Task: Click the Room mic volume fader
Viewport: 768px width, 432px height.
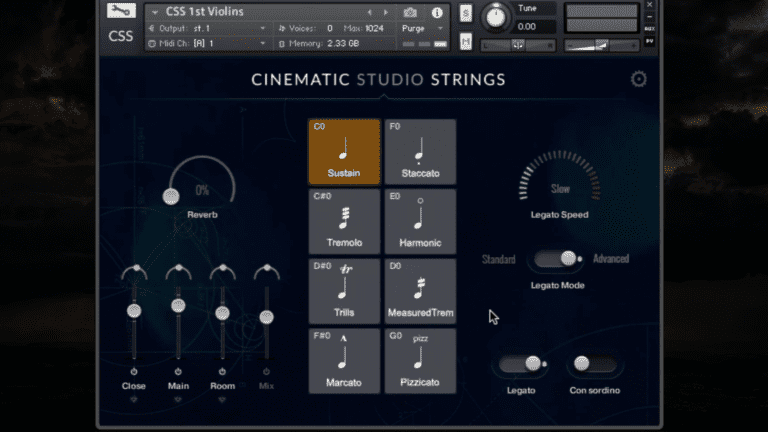Action: point(222,313)
